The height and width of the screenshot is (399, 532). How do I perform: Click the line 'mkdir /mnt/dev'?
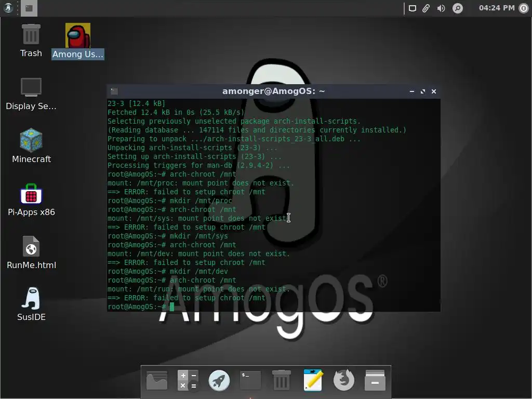(x=199, y=271)
